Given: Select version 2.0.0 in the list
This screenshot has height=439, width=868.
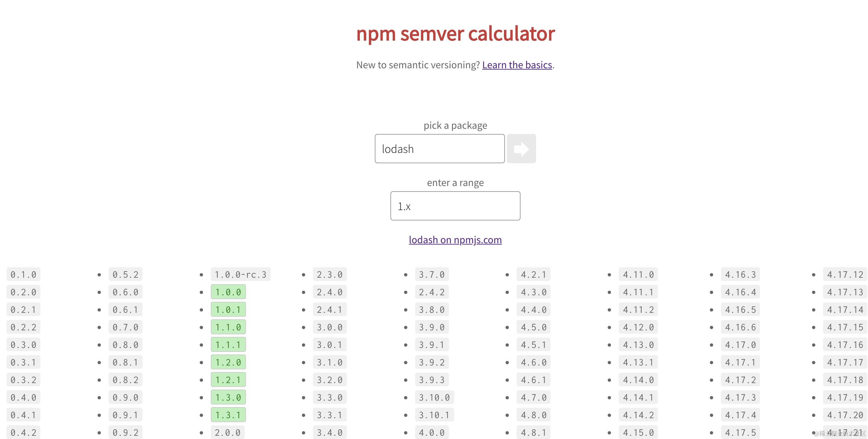Looking at the screenshot, I should coord(227,432).
